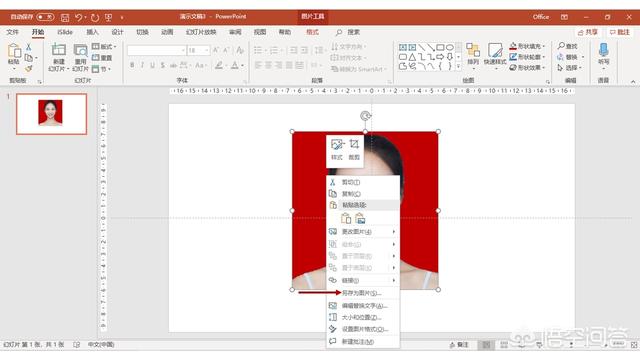This screenshot has height=360, width=640.
Task: Open 链接 (Link) context submenu
Action: pos(363,280)
